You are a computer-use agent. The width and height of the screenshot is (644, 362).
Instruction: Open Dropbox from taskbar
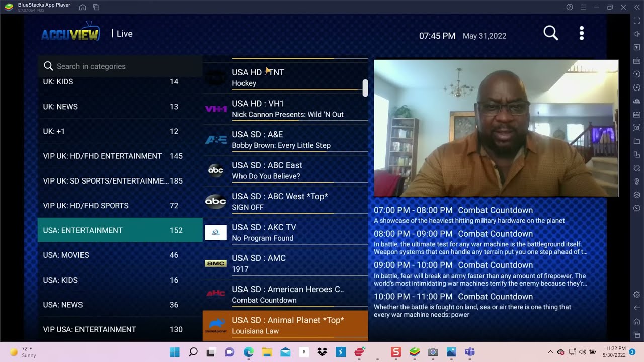(x=322, y=352)
